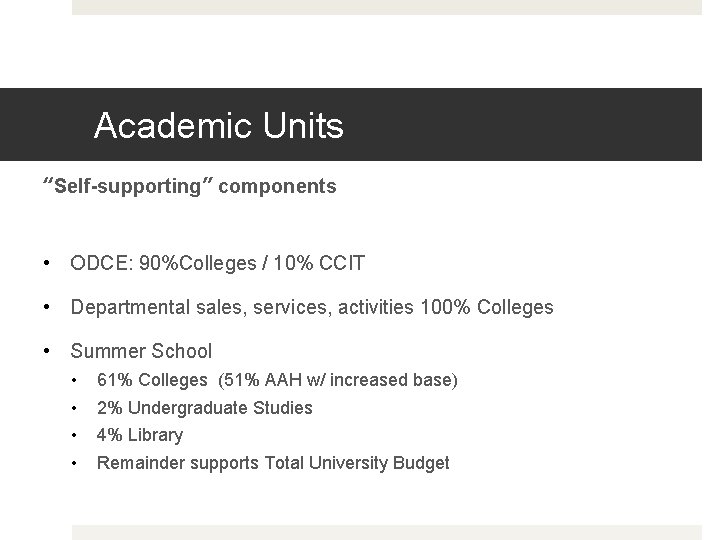This screenshot has height=540, width=720.
Task: Click the text "(51% AAH w/ increased base)"
Action: 338,380
